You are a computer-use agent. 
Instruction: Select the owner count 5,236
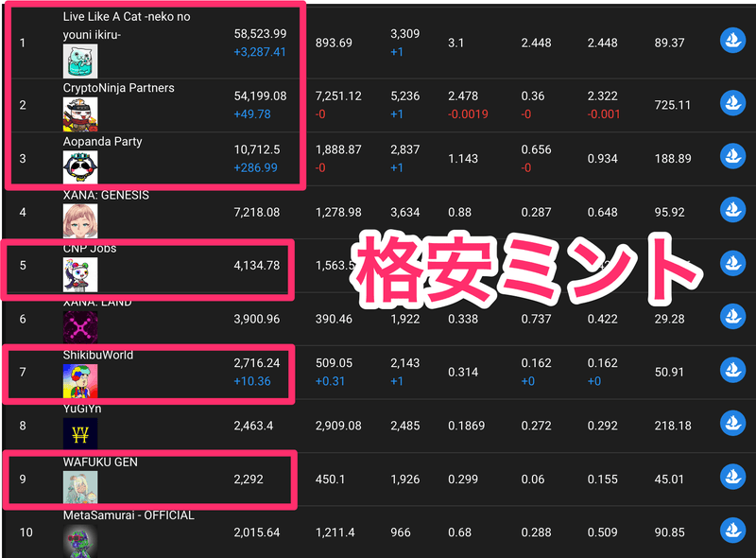point(405,96)
